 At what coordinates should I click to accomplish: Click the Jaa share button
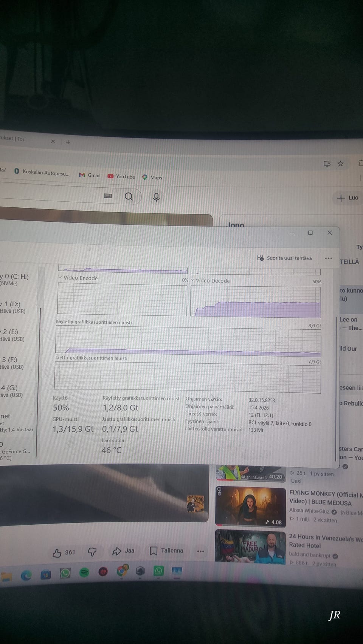(x=123, y=551)
